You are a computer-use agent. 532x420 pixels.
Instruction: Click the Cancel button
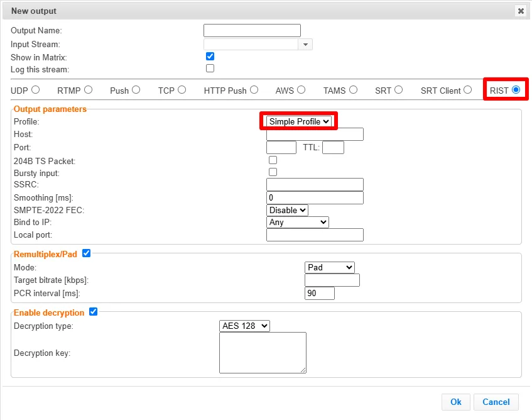496,402
